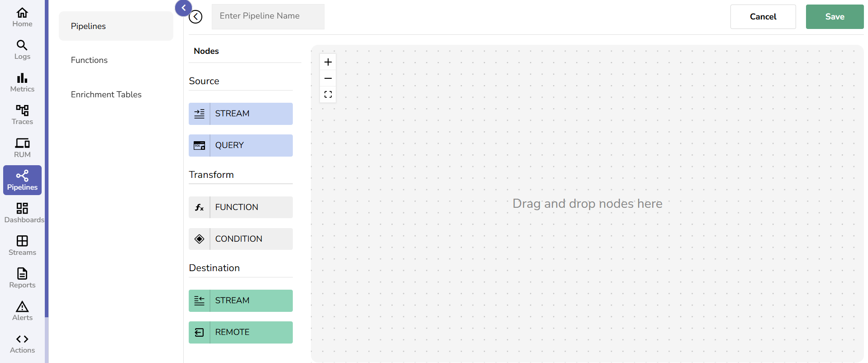Navigate to Alerts

pos(22,310)
